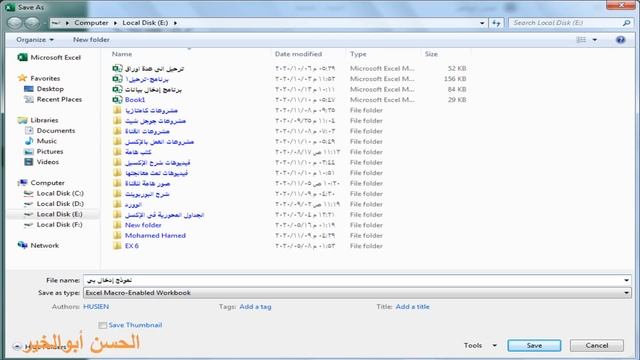Viewport: 640px width, 360px height.
Task: Click the EX 6 folder icon
Action: tap(117, 246)
